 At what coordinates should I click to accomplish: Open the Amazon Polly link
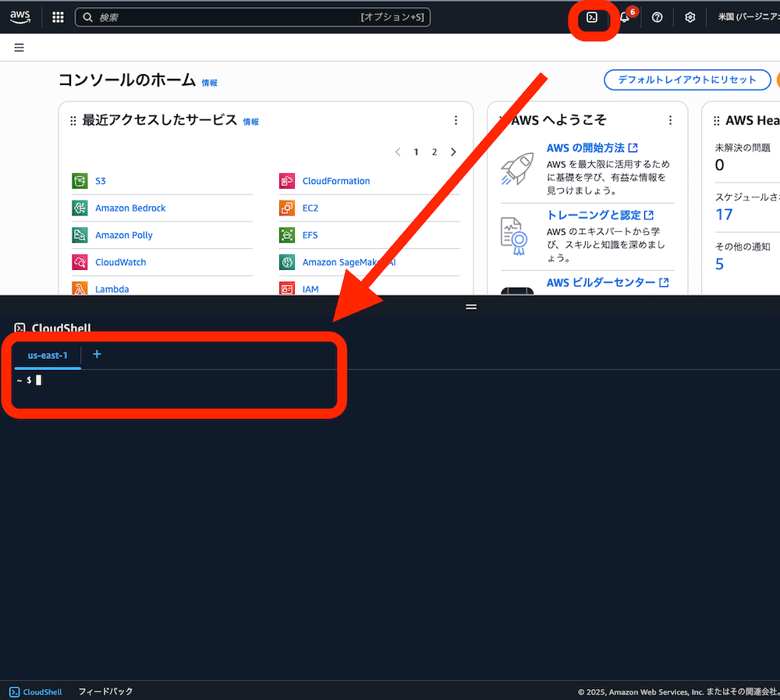pos(124,235)
